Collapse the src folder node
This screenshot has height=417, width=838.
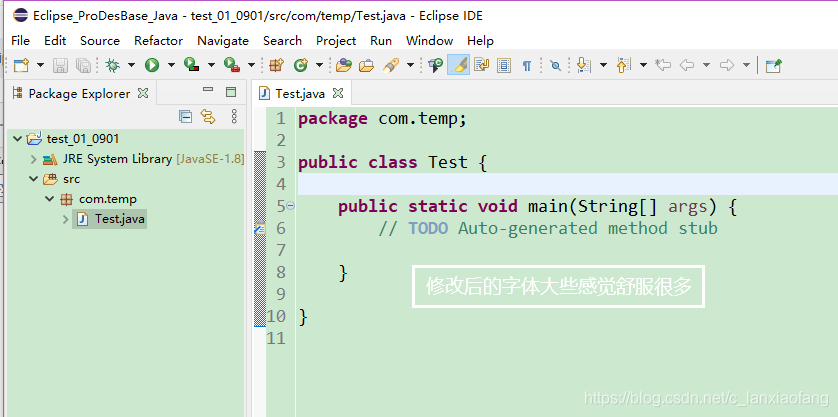[x=34, y=179]
